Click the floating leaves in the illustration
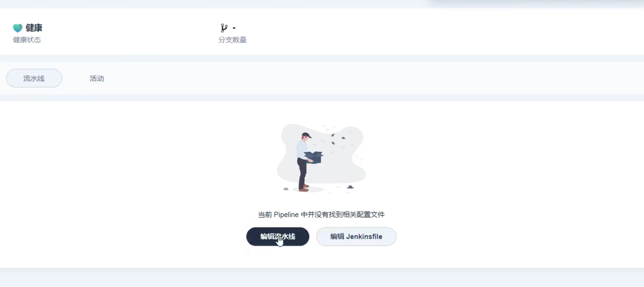Screen dimensions: 644x287 (x=338, y=138)
